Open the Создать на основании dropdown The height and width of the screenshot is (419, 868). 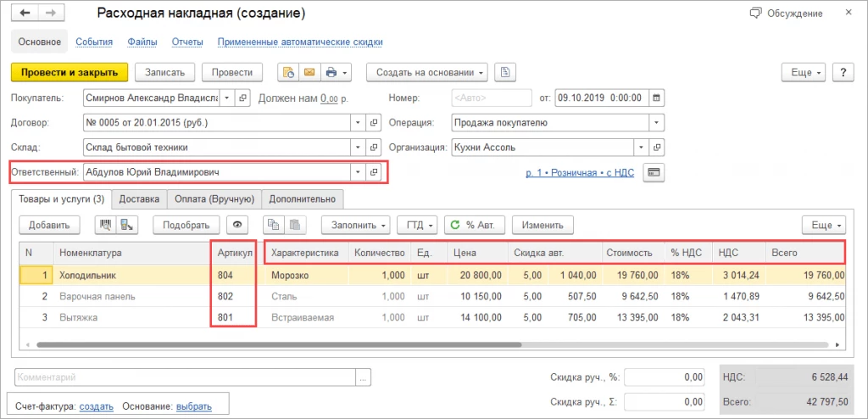427,72
